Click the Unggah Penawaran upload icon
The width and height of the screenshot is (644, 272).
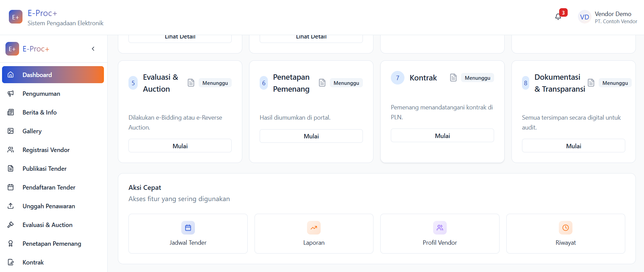click(x=11, y=206)
